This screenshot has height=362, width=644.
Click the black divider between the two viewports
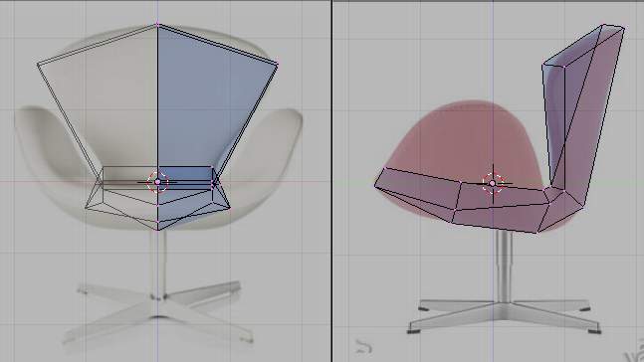pyautogui.click(x=331, y=181)
